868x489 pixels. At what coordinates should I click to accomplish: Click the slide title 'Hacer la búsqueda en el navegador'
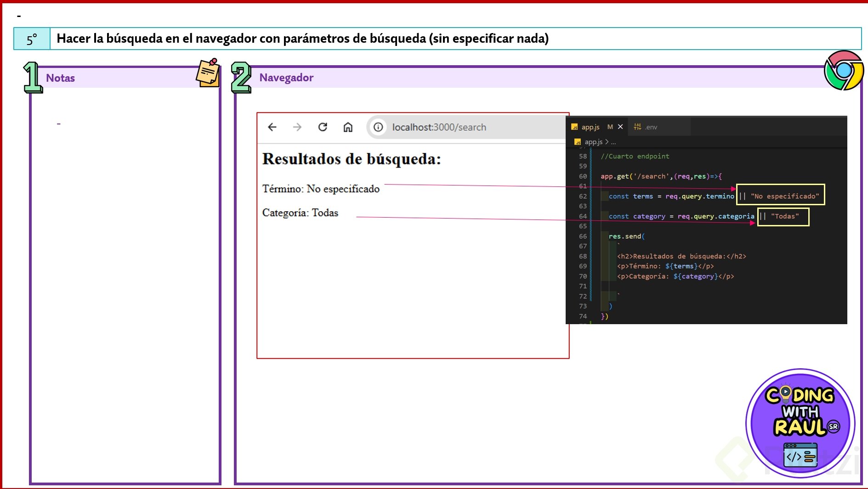click(x=303, y=39)
